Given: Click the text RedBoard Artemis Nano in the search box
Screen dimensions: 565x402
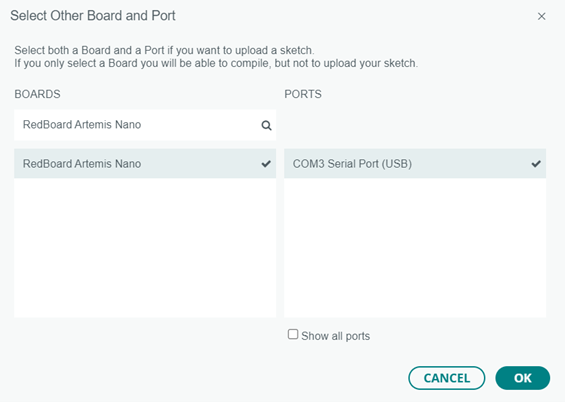Looking at the screenshot, I should coord(82,125).
